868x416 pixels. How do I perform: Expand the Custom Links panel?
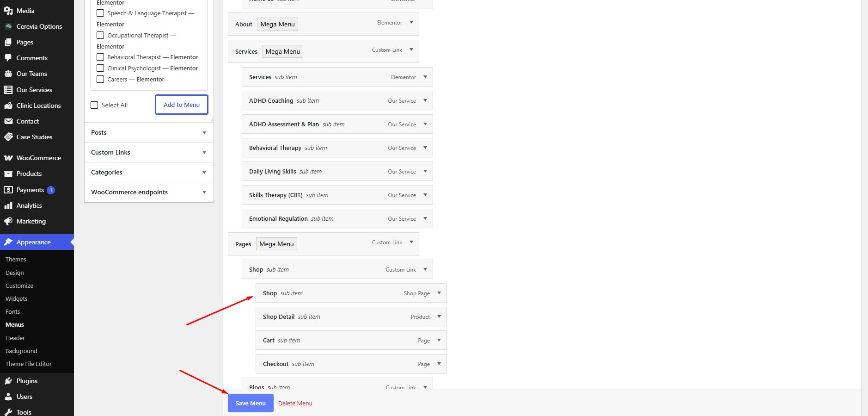click(x=149, y=152)
